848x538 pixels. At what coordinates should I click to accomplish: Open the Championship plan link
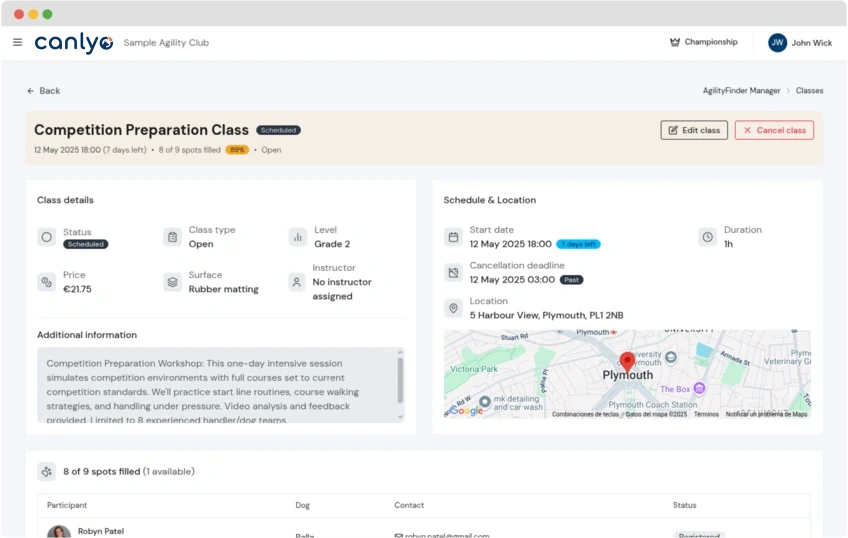click(x=704, y=42)
